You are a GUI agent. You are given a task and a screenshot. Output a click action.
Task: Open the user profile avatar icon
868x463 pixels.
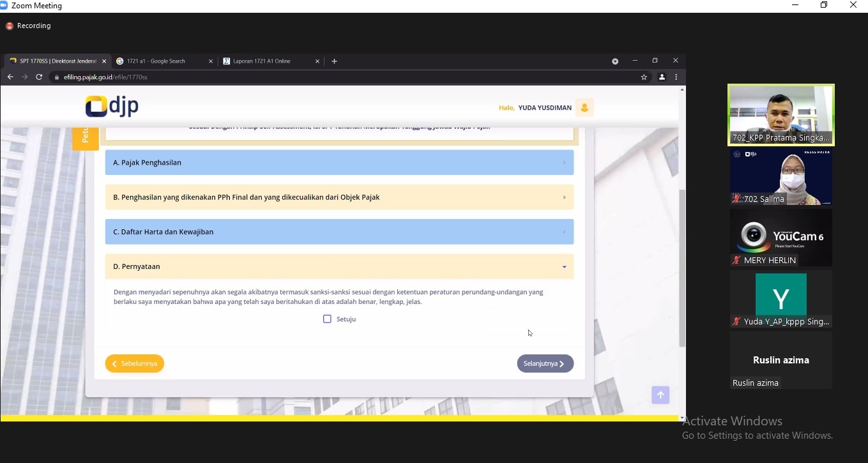(x=584, y=108)
